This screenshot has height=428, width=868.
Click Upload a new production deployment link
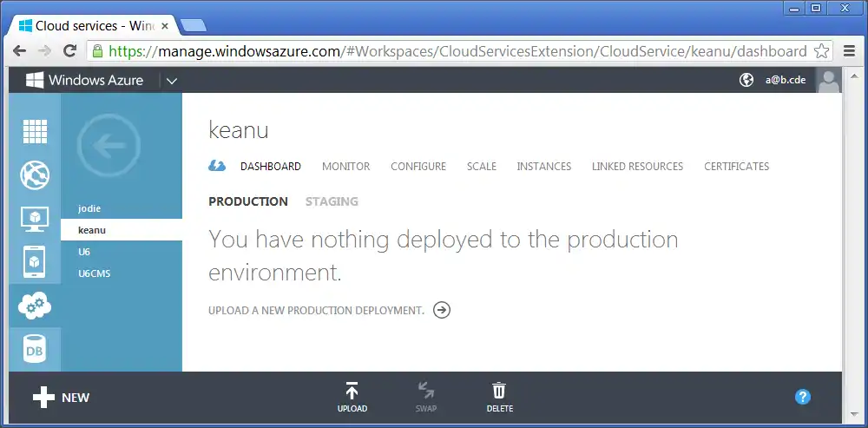pyautogui.click(x=316, y=311)
